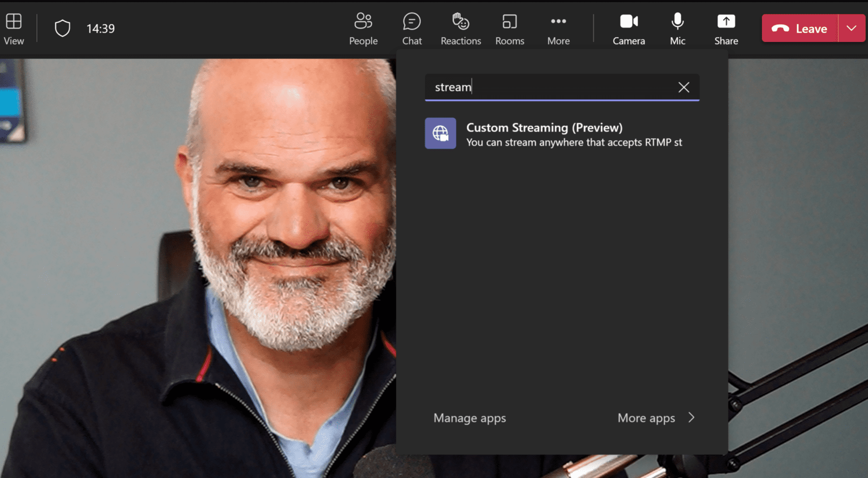Screen dimensions: 868x478
Task: Open the Share content options
Action: coord(726,28)
